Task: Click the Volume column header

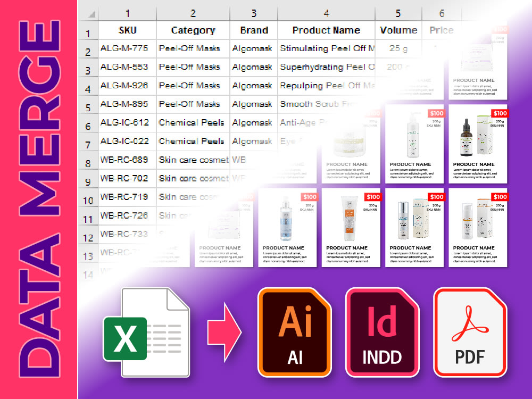Action: point(398,30)
